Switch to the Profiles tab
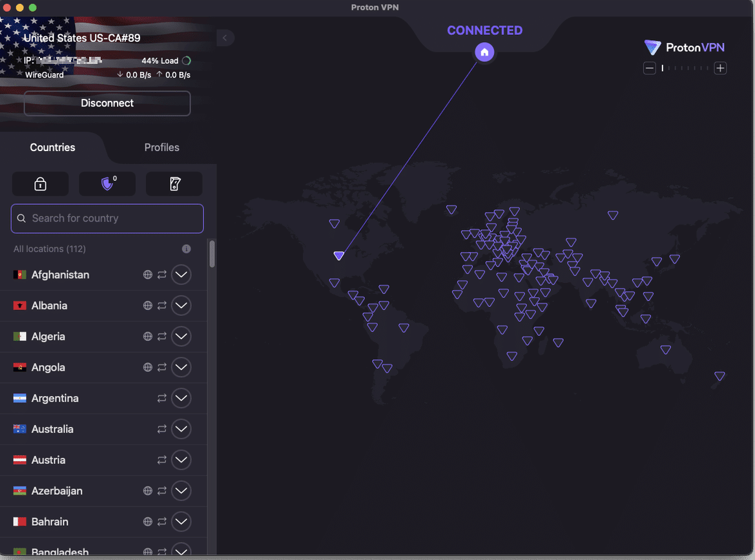This screenshot has height=560, width=755. click(161, 147)
